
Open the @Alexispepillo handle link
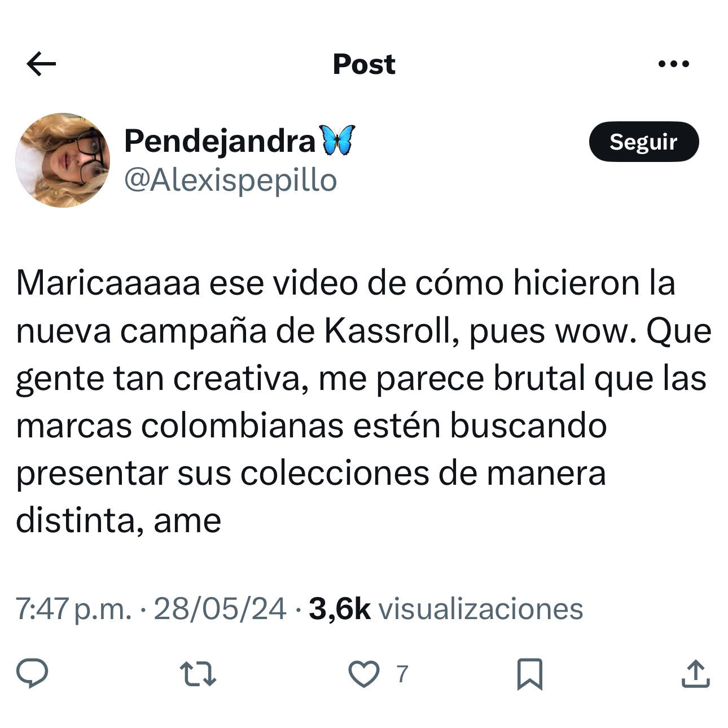point(230,181)
